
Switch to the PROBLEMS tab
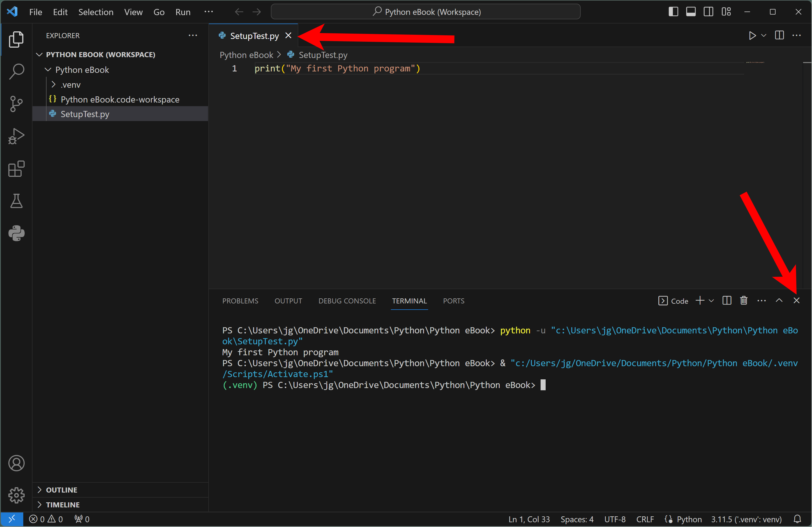point(240,301)
